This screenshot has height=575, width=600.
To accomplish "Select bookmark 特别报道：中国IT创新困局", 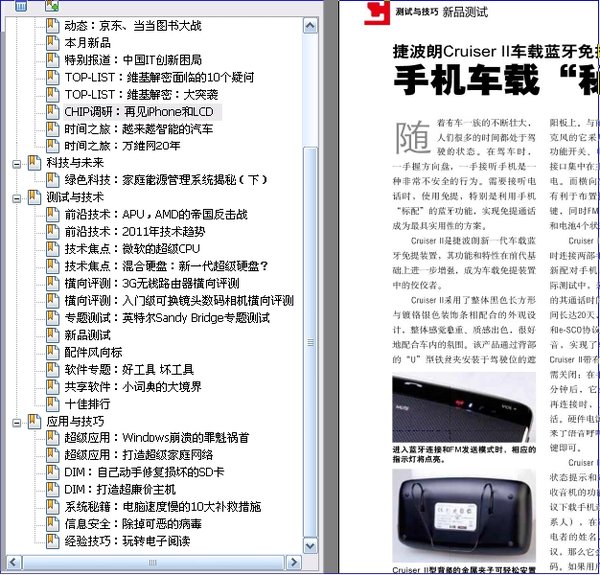I will pos(133,60).
